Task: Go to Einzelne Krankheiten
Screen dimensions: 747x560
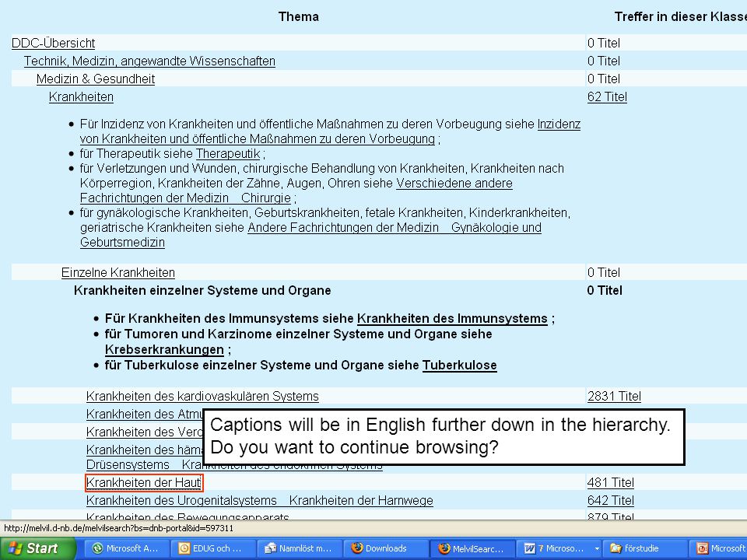Action: pos(118,272)
